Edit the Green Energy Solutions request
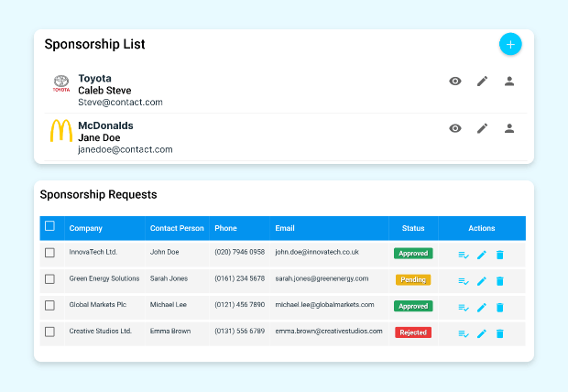The width and height of the screenshot is (568, 392). tap(482, 280)
